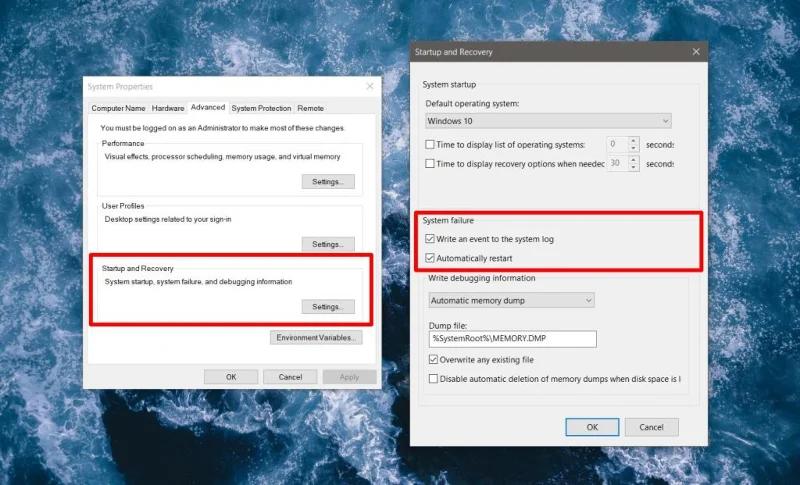800x485 pixels.
Task: Click the 'System failure' group label
Action: [448, 220]
